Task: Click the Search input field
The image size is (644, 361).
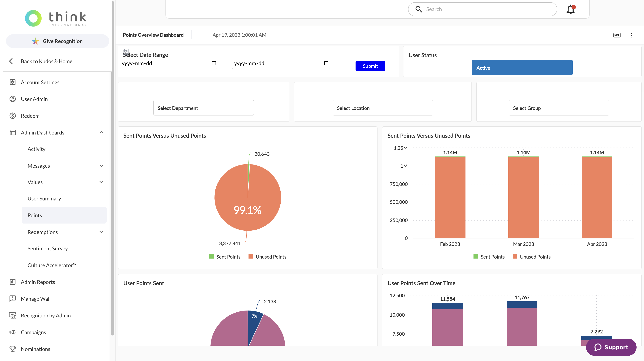Action: [487, 9]
